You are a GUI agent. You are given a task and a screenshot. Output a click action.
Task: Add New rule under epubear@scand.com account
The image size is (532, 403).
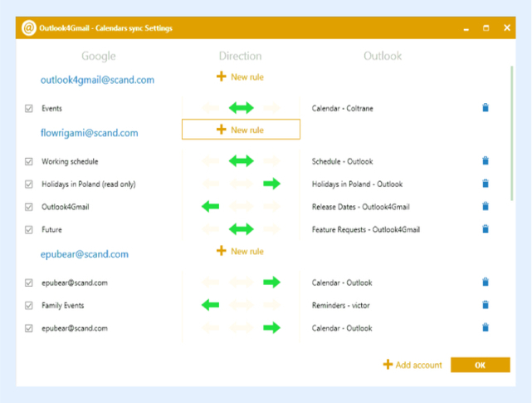pyautogui.click(x=240, y=251)
